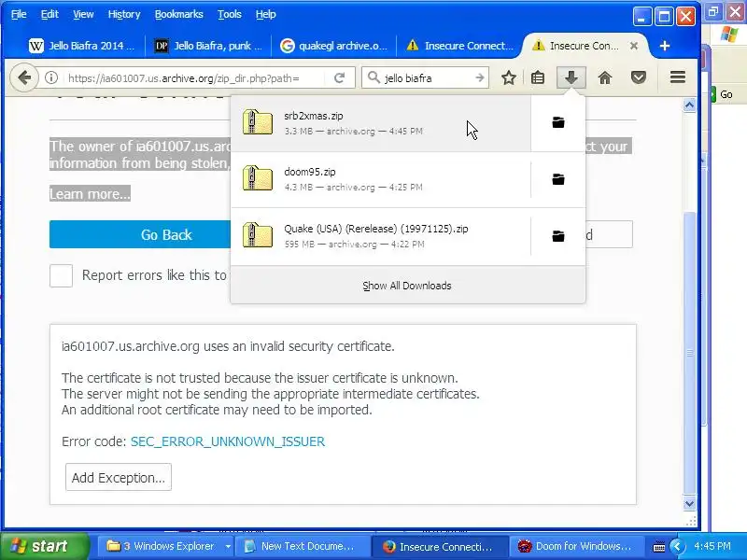This screenshot has width=747, height=560.
Task: Open a new tab with plus button
Action: click(x=665, y=46)
